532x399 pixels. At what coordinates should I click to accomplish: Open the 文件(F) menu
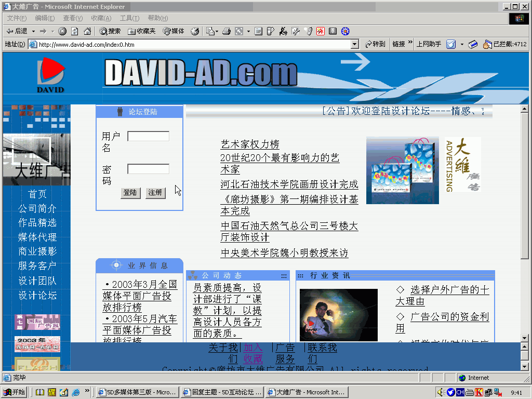point(17,18)
